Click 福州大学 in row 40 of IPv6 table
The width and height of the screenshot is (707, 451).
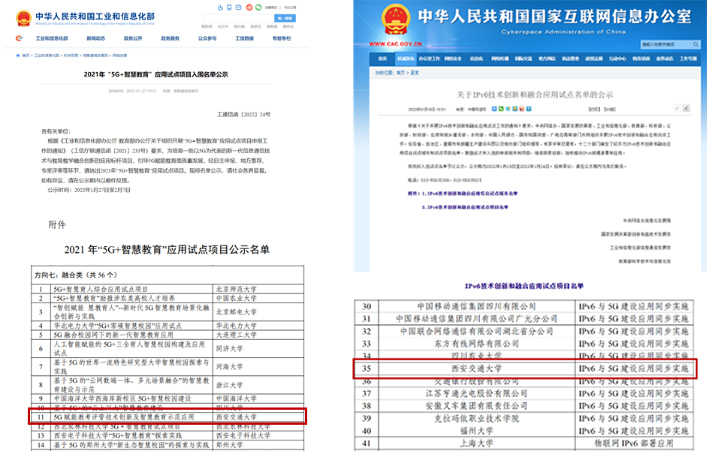[477, 431]
